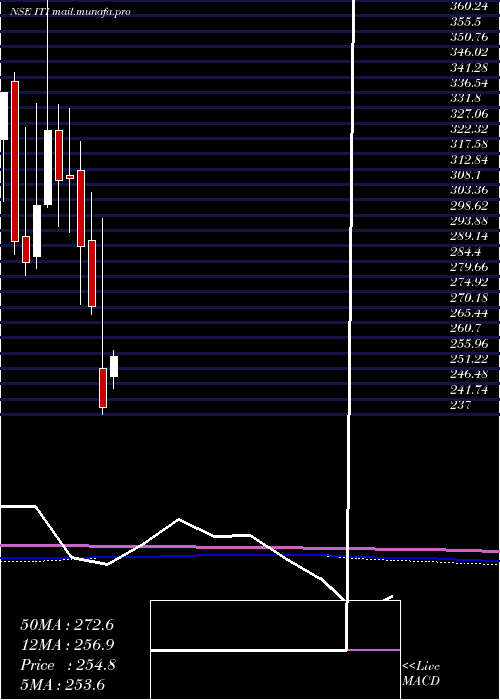Click the 'NSE ITI mail.munafa.pro' chart title

[70, 12]
